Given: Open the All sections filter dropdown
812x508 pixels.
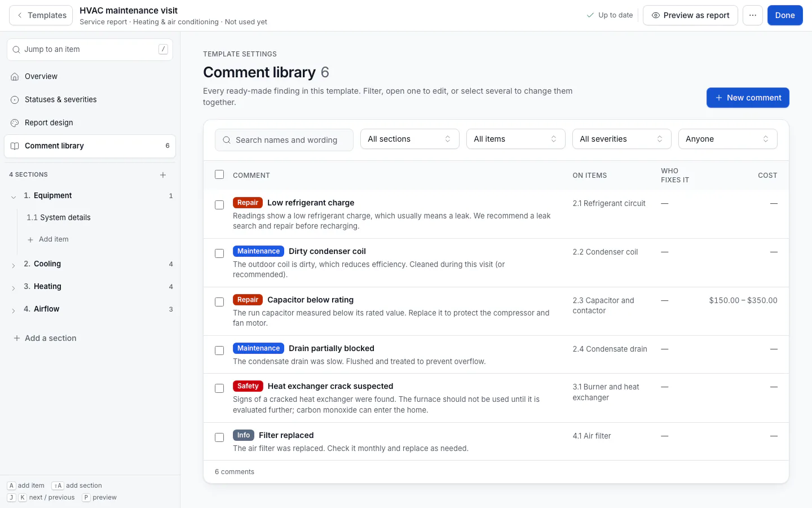Looking at the screenshot, I should (409, 139).
